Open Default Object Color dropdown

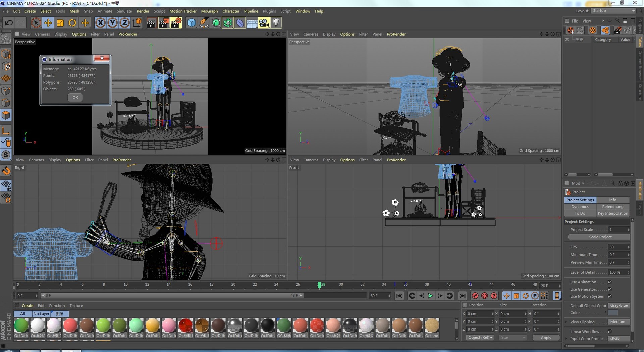[619, 306]
